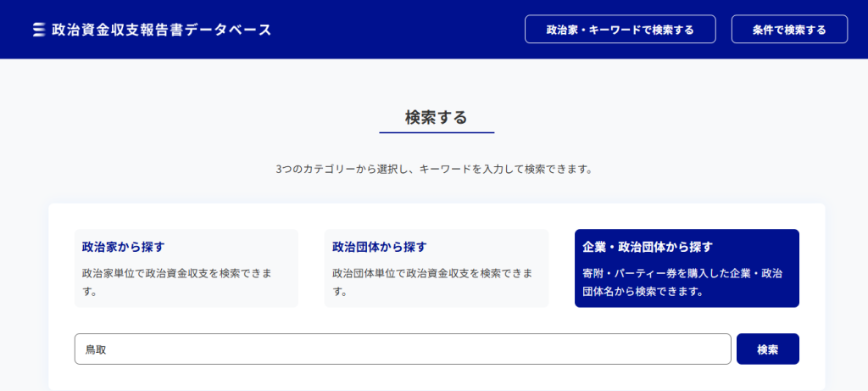The height and width of the screenshot is (391, 868).
Task: Click blank space in highlighted 企業・政治団体から探す card
Action: [763, 247]
